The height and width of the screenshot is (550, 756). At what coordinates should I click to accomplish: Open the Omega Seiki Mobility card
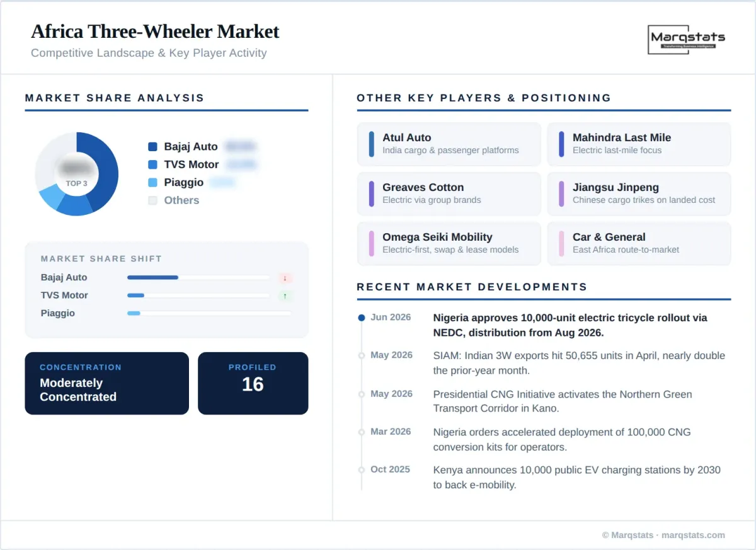point(449,244)
